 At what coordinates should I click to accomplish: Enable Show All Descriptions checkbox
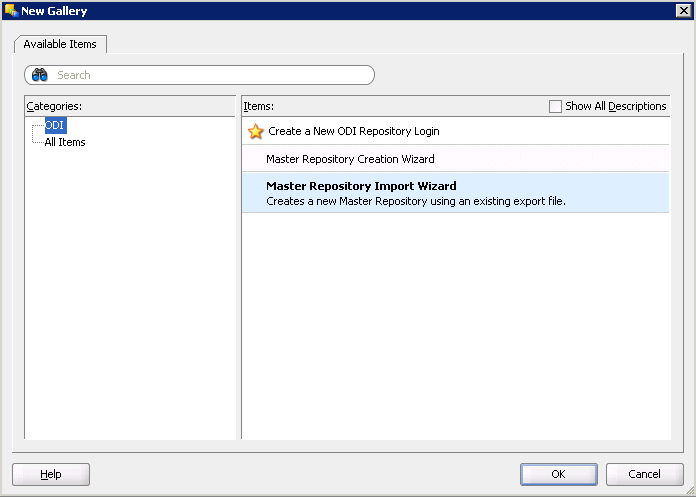(x=555, y=106)
